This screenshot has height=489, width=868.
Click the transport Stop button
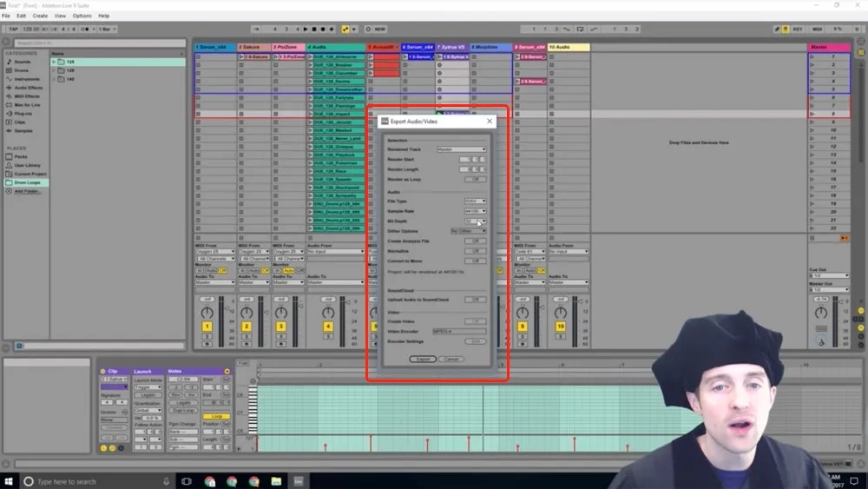click(314, 29)
